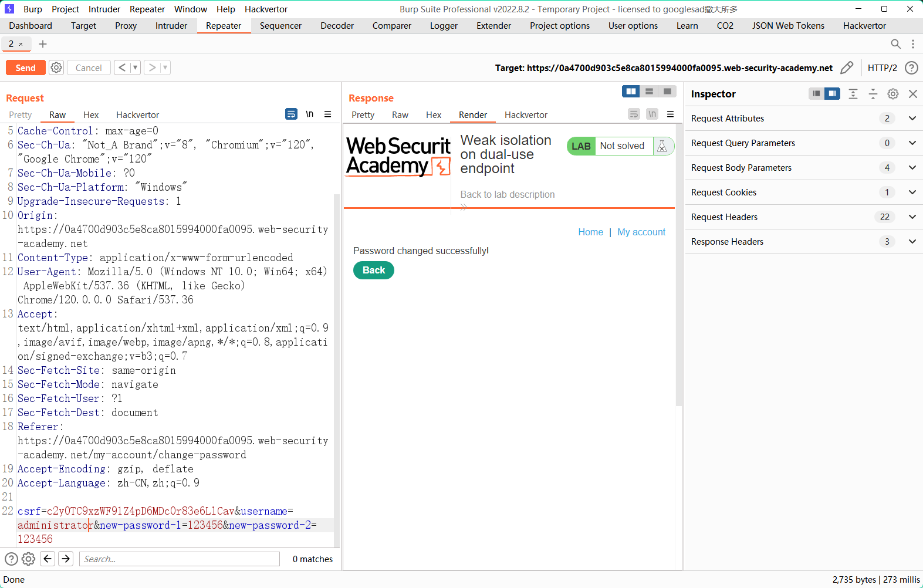
Task: Open tab bar kebab menu
Action: [x=913, y=44]
